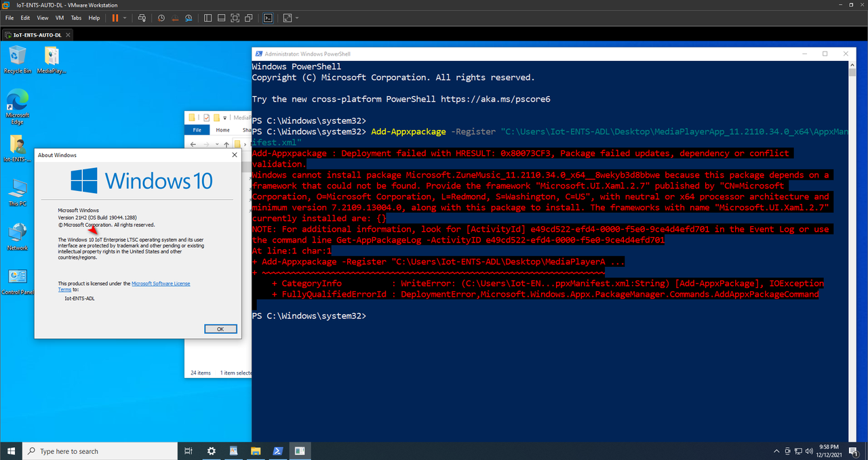Open VMware Edit menu
Viewport: 868px width, 460px height.
coord(25,18)
